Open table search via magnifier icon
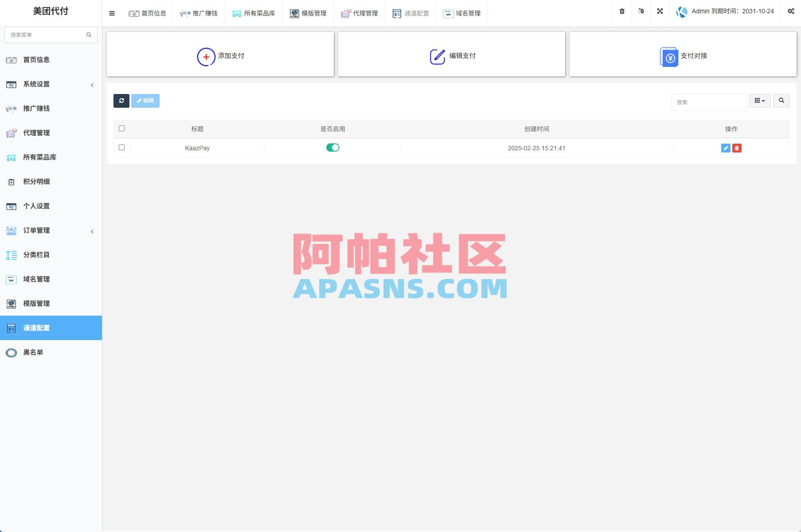The image size is (801, 532). pos(781,101)
